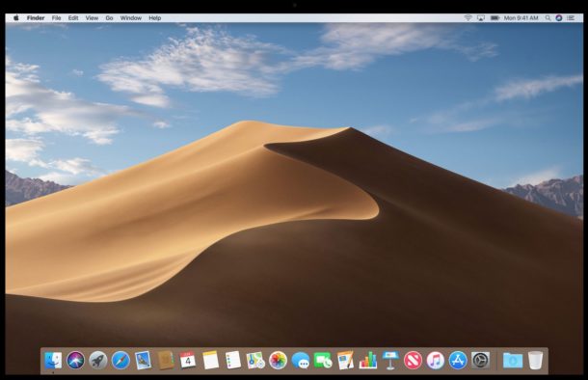Image resolution: width=588 pixels, height=380 pixels.
Task: Open Spotlight search magnifier
Action: coord(548,17)
